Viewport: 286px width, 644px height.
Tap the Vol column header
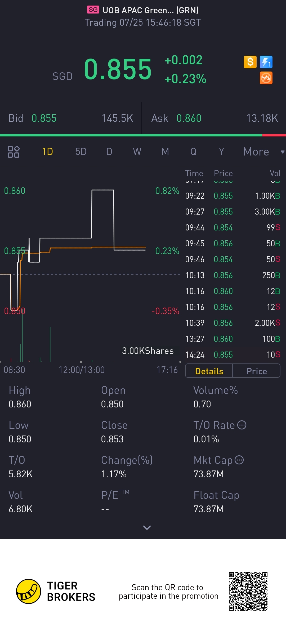[x=275, y=173]
